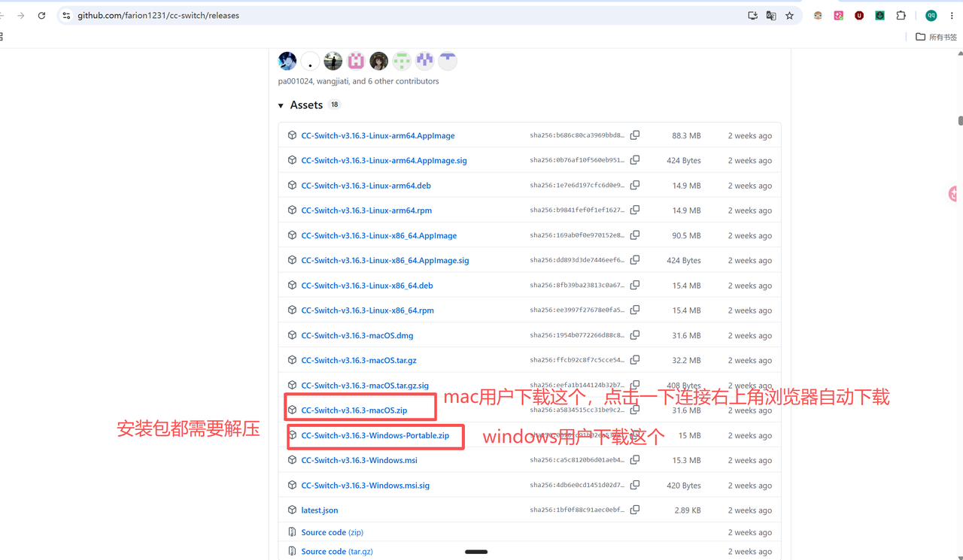
Task: Copy sha256 of Linux-arm64.rpm
Action: tap(635, 210)
